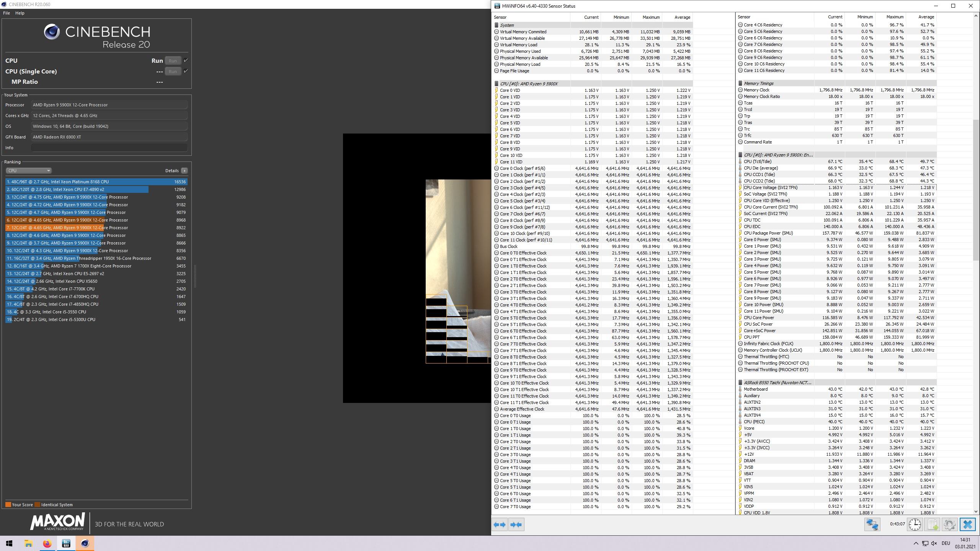
Task: Click language indicator DEU in tray
Action: 946,543
